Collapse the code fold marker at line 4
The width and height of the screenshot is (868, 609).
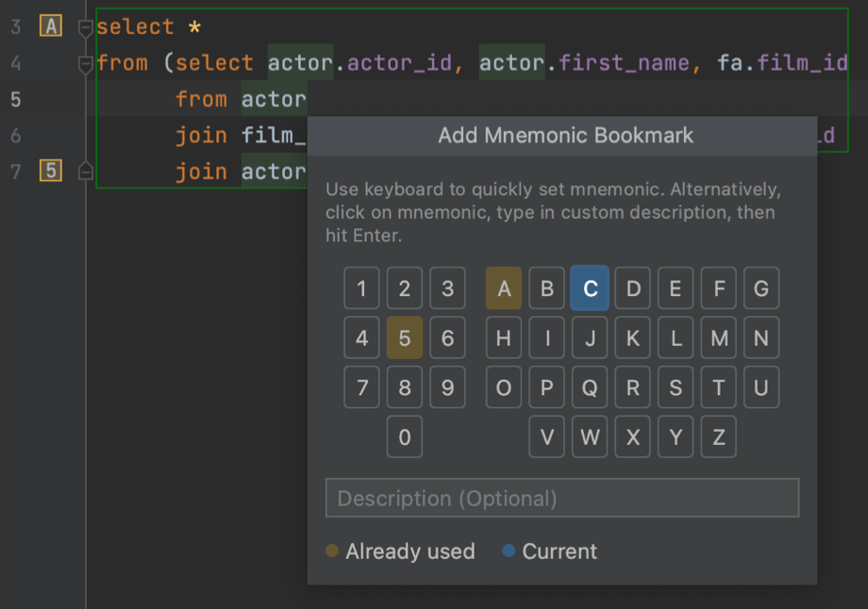84,62
